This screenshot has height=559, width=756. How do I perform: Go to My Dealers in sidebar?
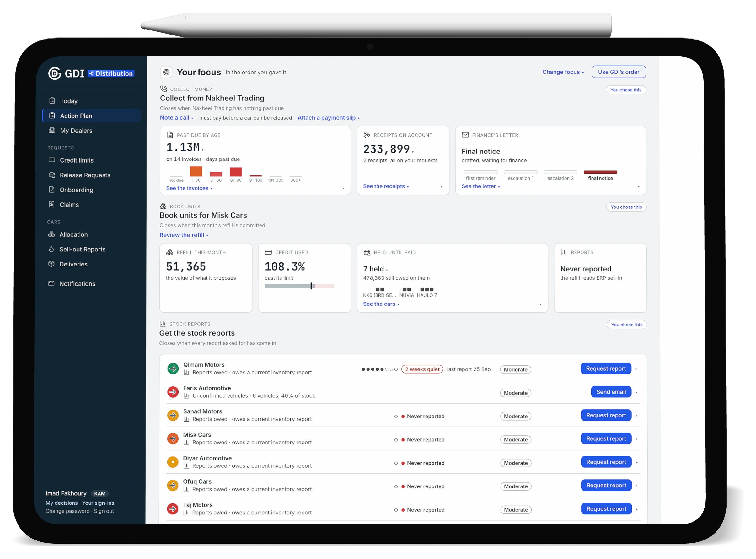click(91, 131)
